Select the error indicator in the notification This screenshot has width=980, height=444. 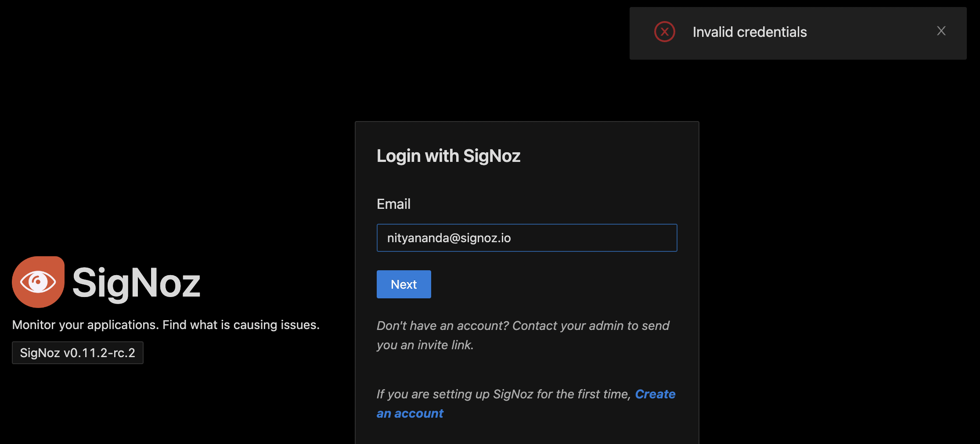664,31
